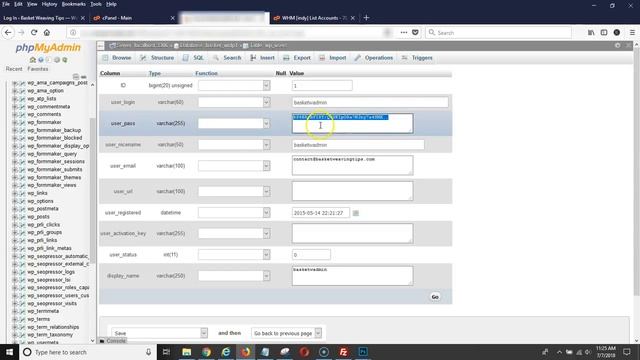Switch to the cPanel - Main browser tab
The height and width of the screenshot is (360, 640).
[134, 18]
